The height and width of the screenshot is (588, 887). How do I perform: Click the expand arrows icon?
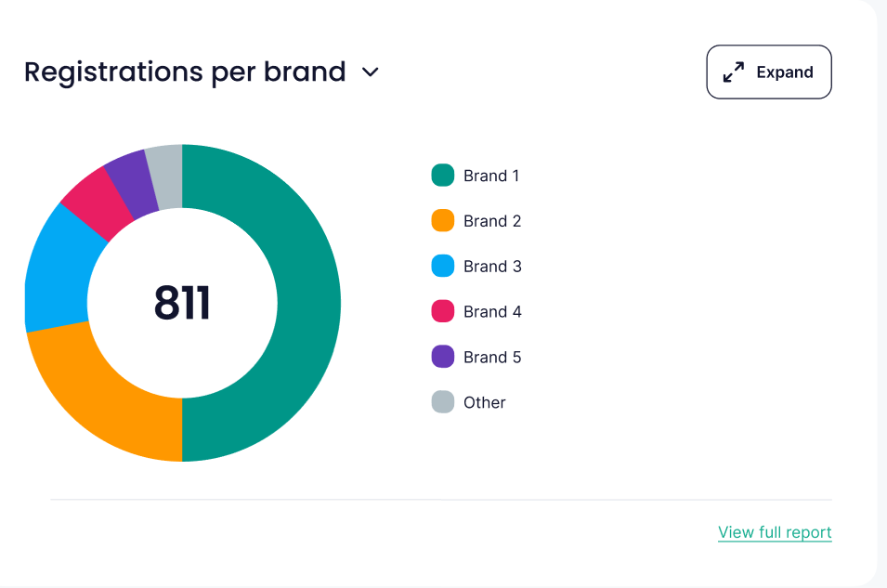coord(734,72)
